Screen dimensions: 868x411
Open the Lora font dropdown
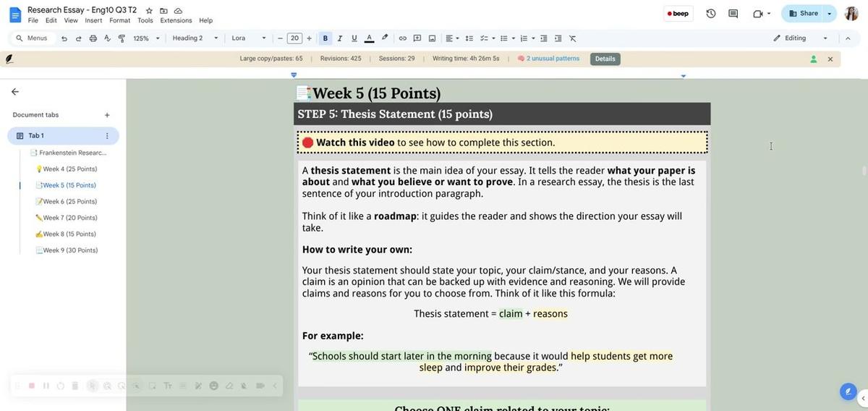click(249, 38)
